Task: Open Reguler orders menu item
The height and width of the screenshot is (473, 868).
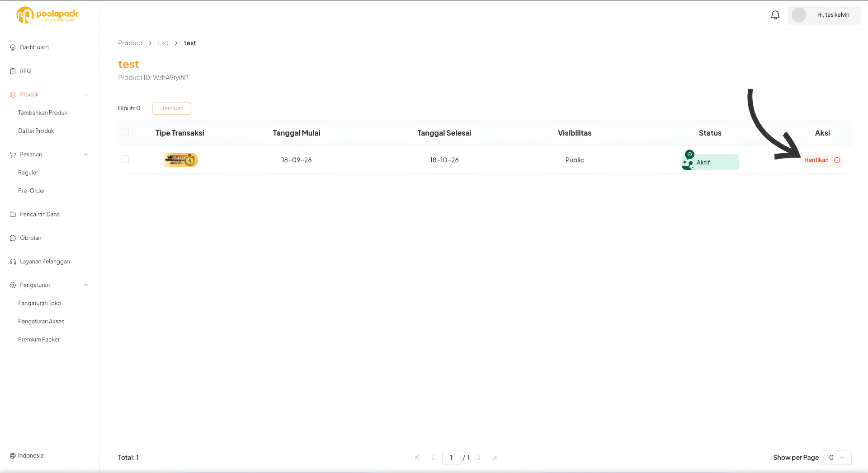Action: tap(28, 173)
